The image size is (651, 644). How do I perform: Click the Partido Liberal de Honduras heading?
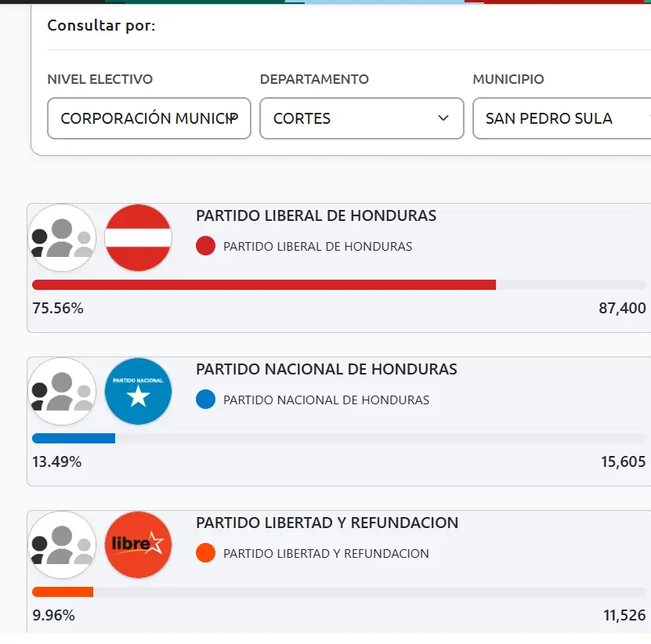tap(316, 215)
